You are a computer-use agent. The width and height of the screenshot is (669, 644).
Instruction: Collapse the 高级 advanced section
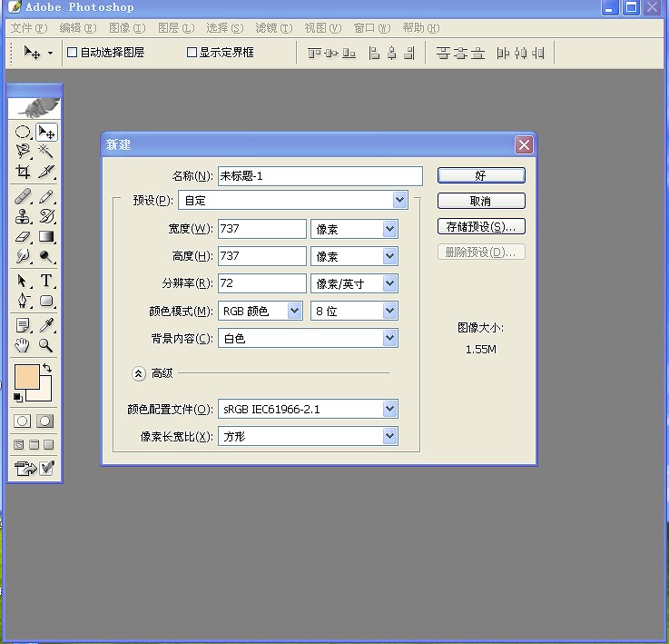pyautogui.click(x=138, y=373)
